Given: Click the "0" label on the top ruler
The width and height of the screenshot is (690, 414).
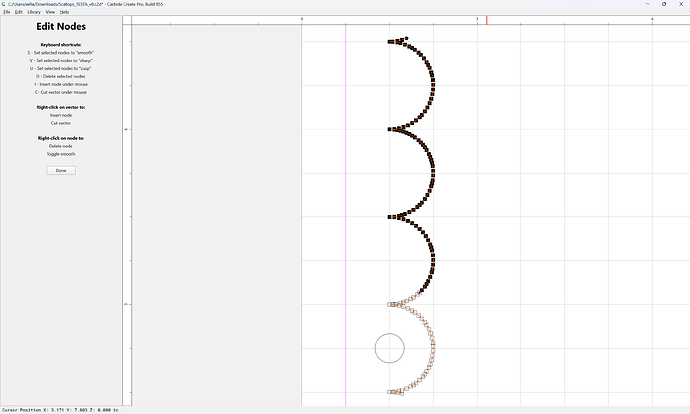Looking at the screenshot, I should point(302,19).
